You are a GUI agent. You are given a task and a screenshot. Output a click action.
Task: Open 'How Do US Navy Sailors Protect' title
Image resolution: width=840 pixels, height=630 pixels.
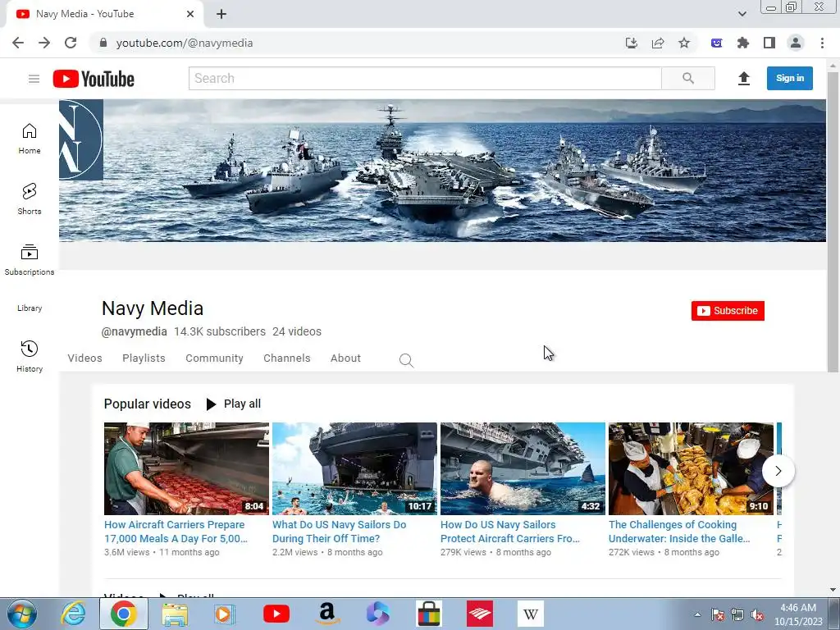coord(510,532)
